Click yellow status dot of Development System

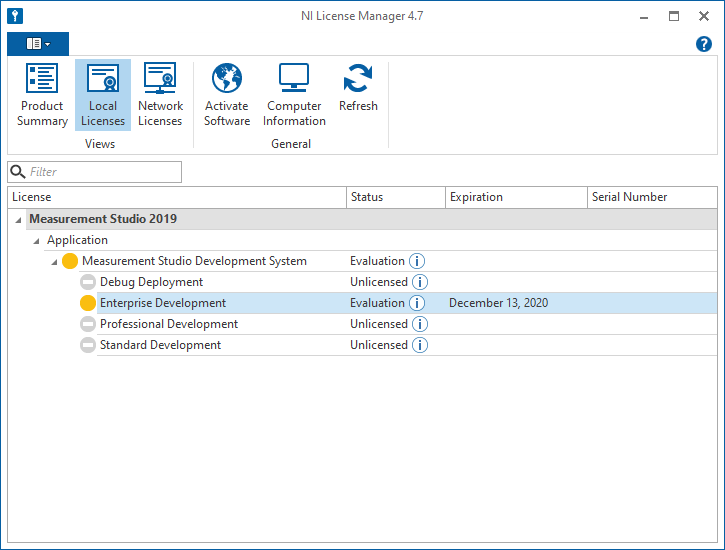click(x=70, y=261)
